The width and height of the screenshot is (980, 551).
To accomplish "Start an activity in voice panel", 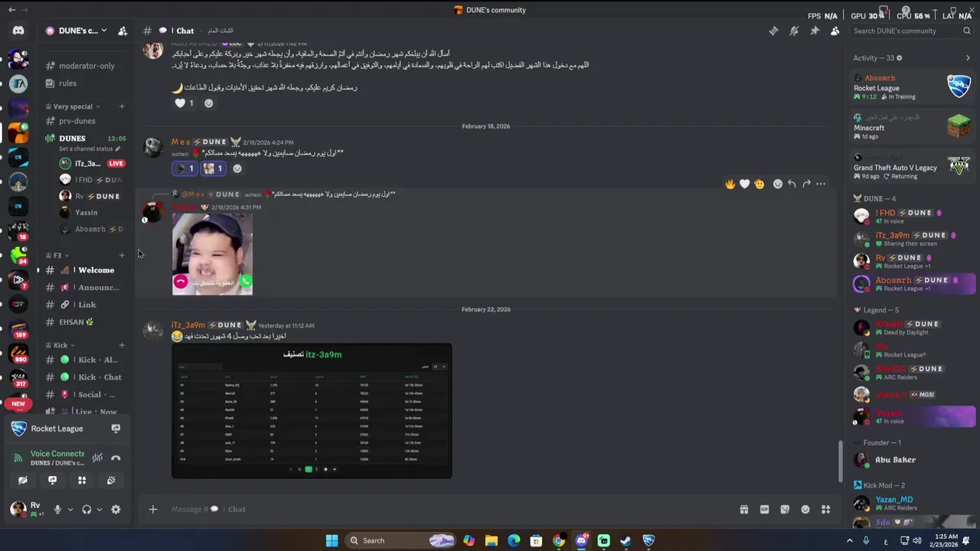I will [82, 481].
